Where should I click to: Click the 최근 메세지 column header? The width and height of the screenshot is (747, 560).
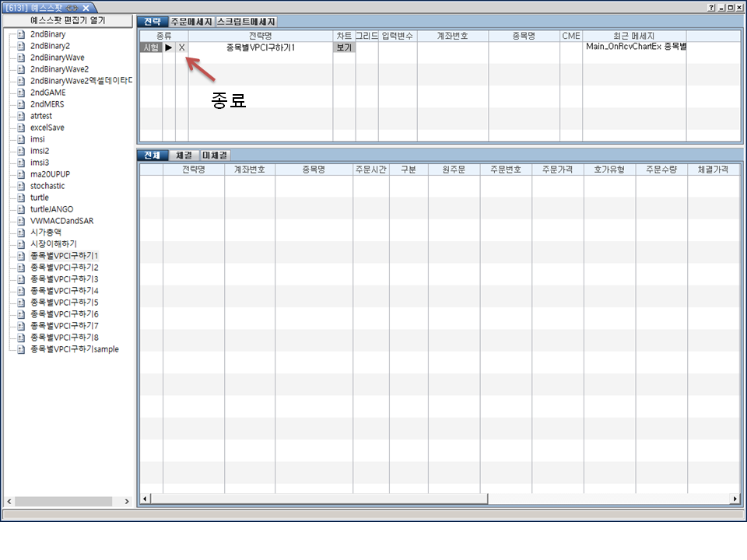pos(634,36)
